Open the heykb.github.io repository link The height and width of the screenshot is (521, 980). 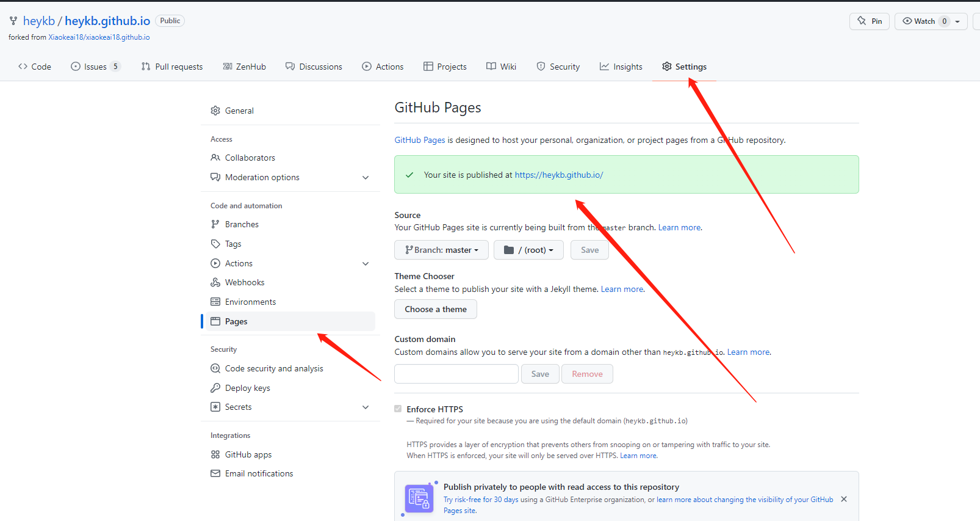(x=107, y=21)
